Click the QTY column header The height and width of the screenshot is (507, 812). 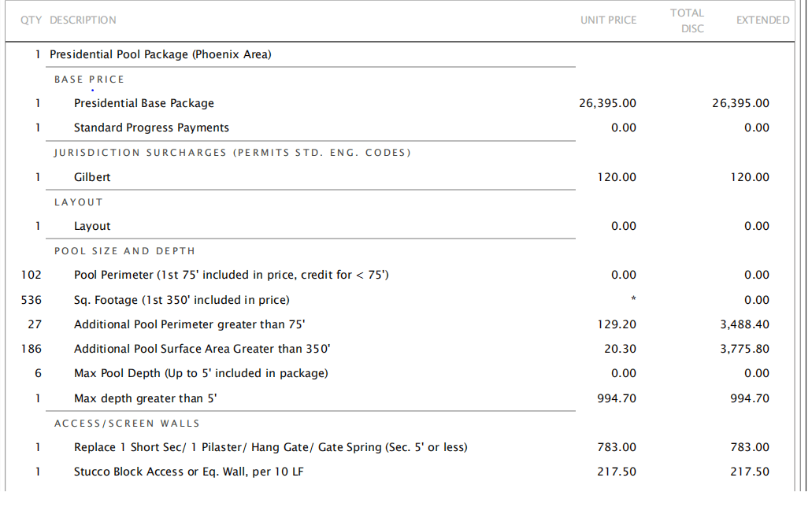[31, 20]
